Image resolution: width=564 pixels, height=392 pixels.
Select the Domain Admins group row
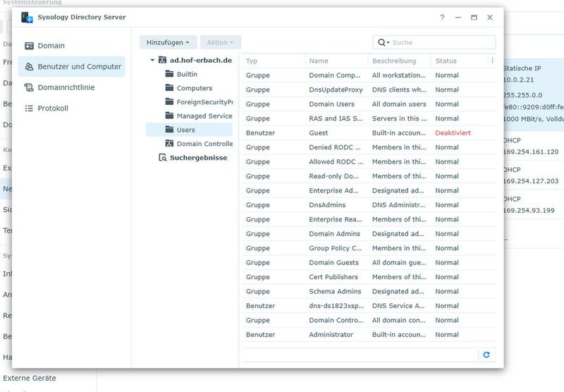point(369,234)
